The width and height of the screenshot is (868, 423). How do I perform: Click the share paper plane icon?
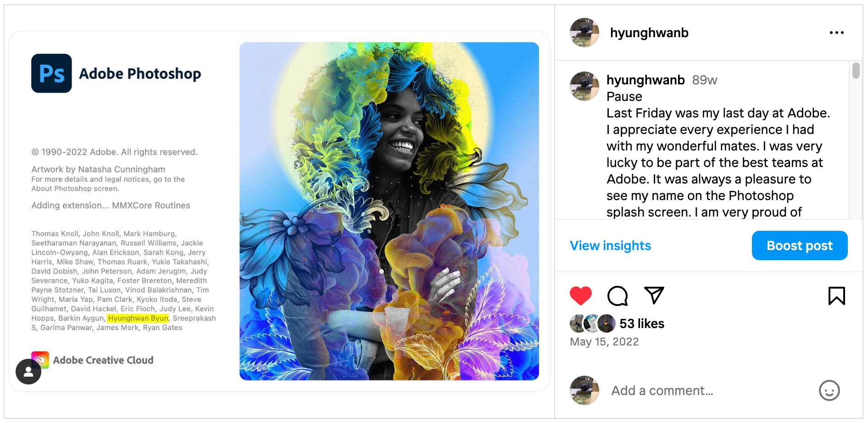pos(654,295)
